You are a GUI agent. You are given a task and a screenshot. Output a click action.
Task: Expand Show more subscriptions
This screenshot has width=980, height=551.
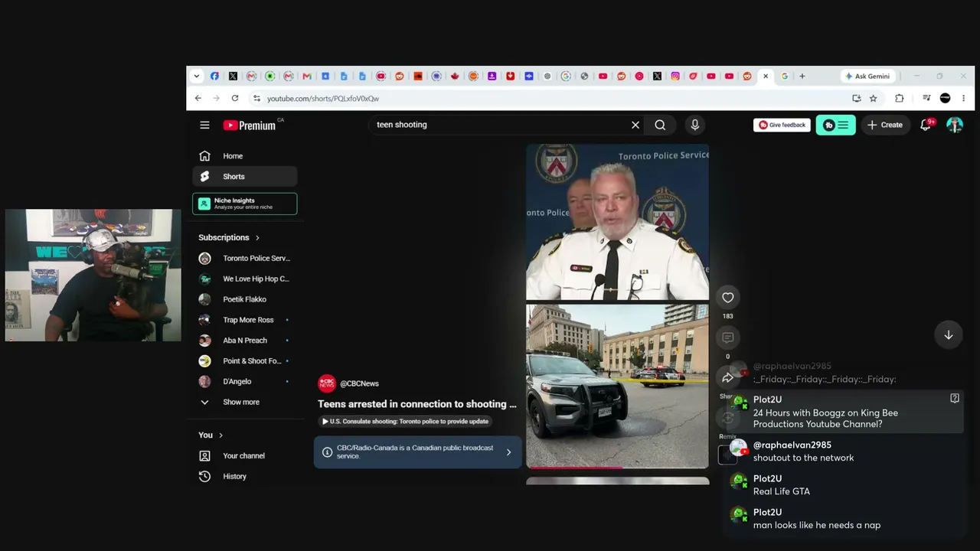[x=244, y=402]
